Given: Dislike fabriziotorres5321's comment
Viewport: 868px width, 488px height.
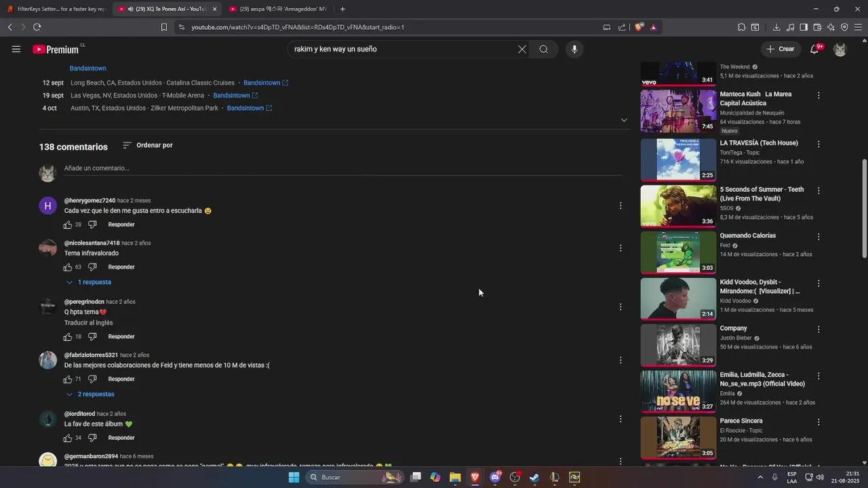Looking at the screenshot, I should 92,379.
